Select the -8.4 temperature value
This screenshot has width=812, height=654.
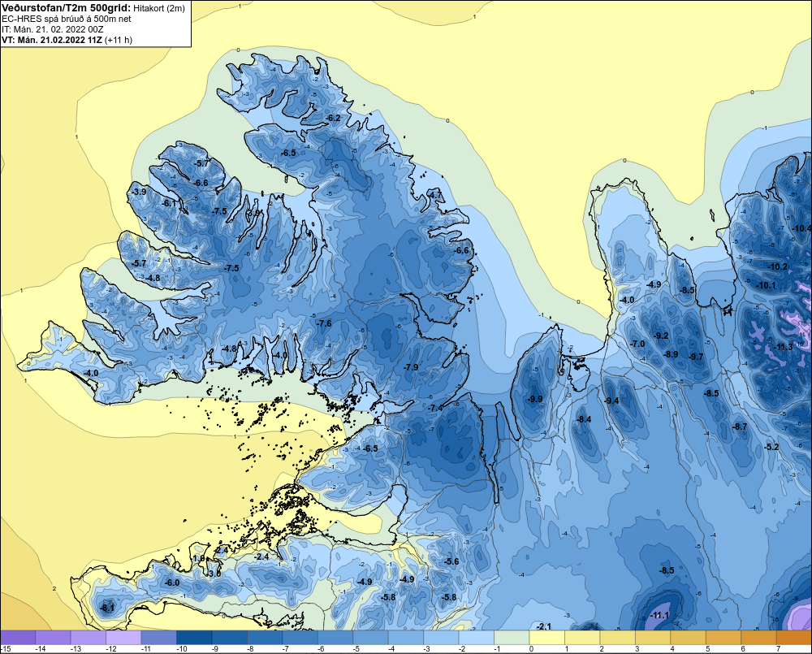click(584, 419)
